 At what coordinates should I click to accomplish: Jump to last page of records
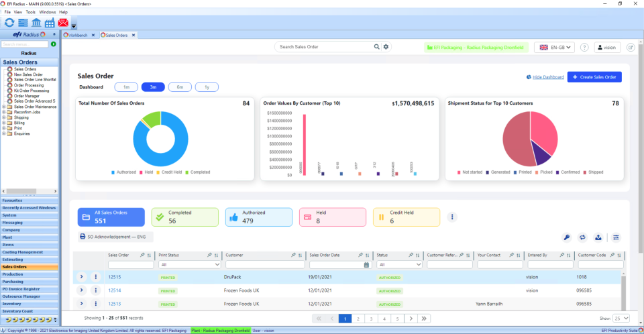424,319
